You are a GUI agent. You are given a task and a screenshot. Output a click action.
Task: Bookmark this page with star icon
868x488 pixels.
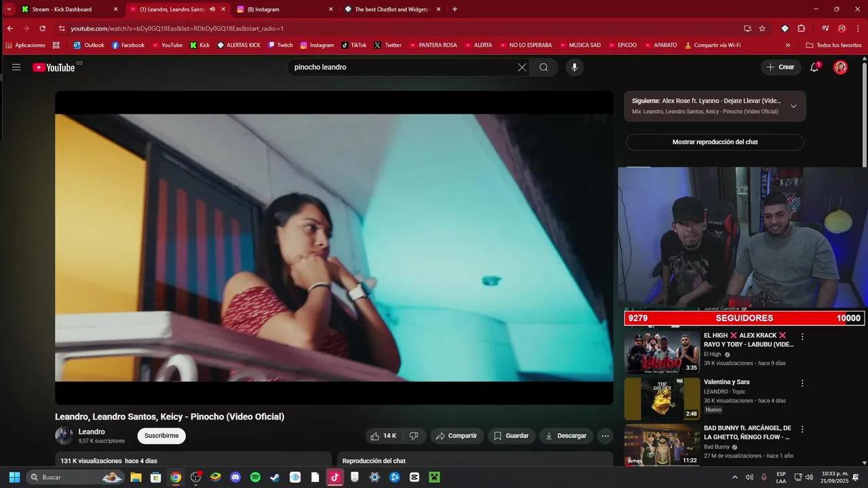(x=762, y=28)
